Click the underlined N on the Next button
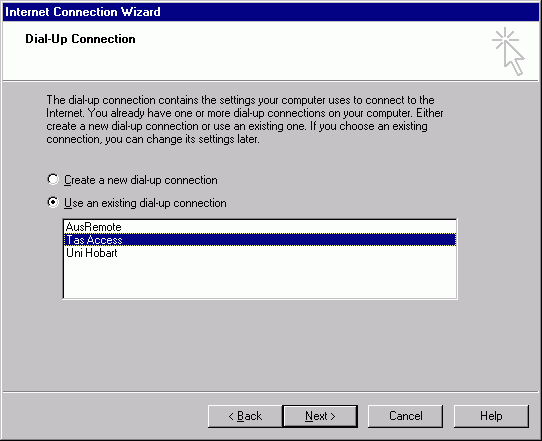This screenshot has height=441, width=542. [309, 416]
